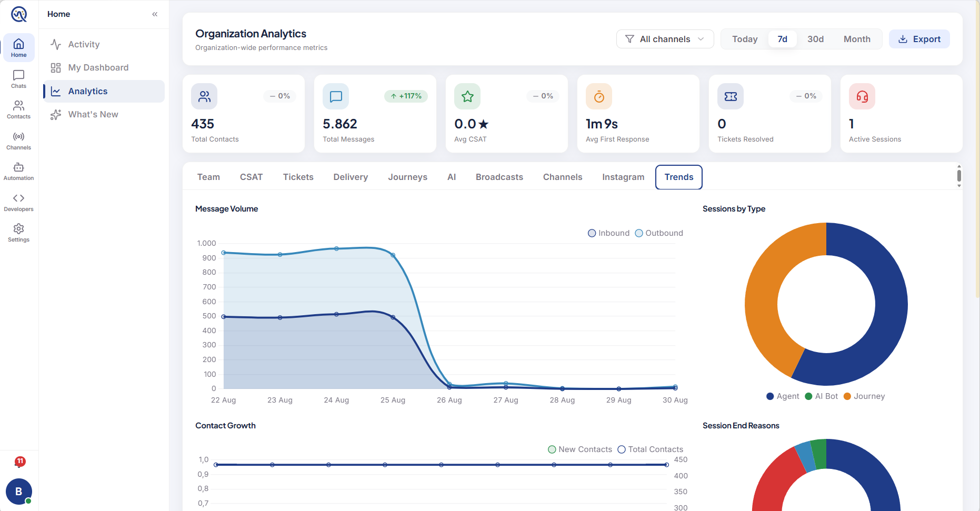Screen dimensions: 980x511
Task: Go to the Contacts section
Action: point(19,109)
